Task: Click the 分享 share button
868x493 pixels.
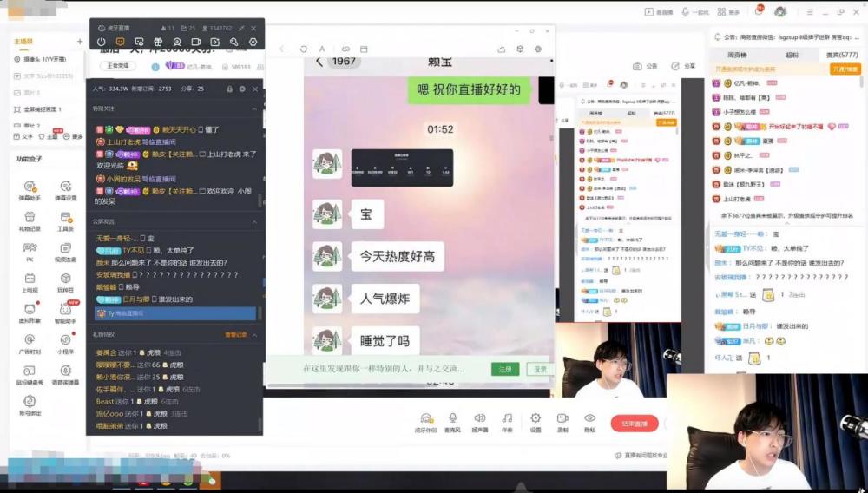Action: [x=683, y=66]
